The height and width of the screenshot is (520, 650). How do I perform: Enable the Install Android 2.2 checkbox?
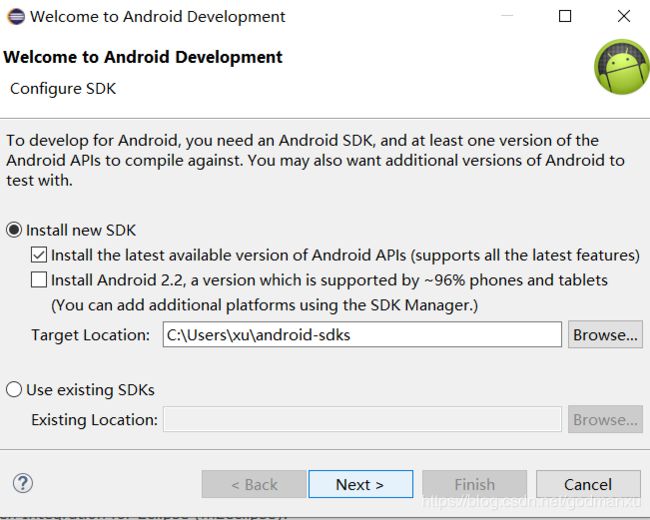pos(39,280)
